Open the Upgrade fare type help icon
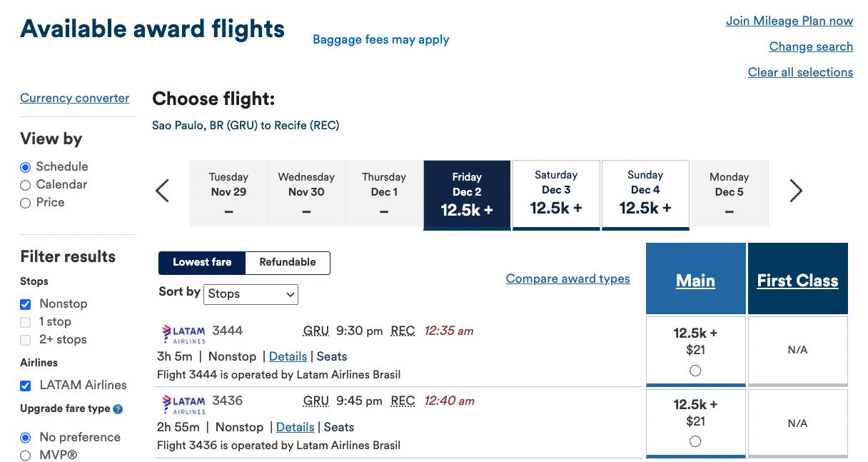The width and height of the screenshot is (868, 462). (118, 409)
